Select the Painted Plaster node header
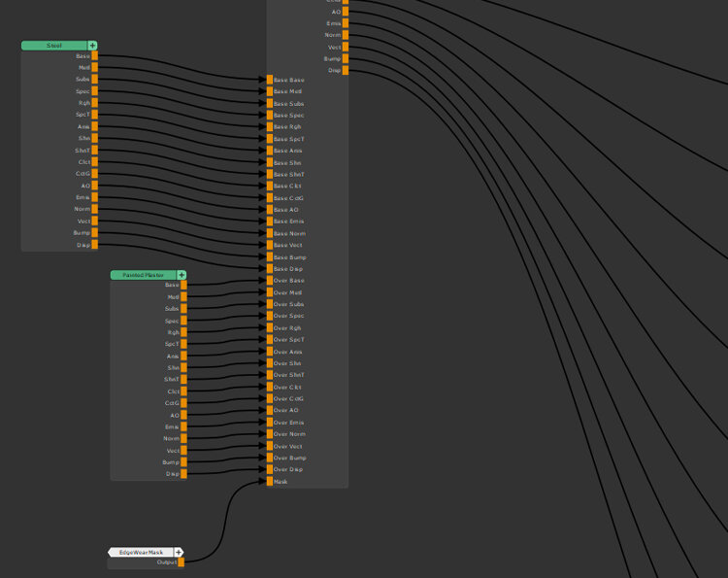This screenshot has height=578, width=728. 143,275
